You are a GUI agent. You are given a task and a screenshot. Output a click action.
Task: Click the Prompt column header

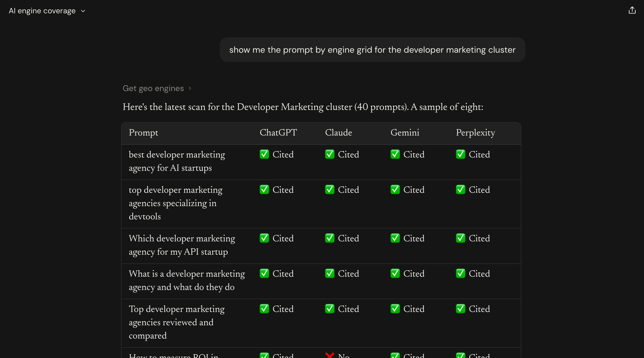tap(143, 133)
